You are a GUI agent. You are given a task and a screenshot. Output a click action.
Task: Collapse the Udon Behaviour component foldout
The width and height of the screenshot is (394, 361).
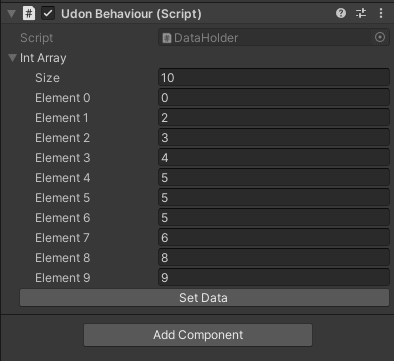(x=12, y=14)
